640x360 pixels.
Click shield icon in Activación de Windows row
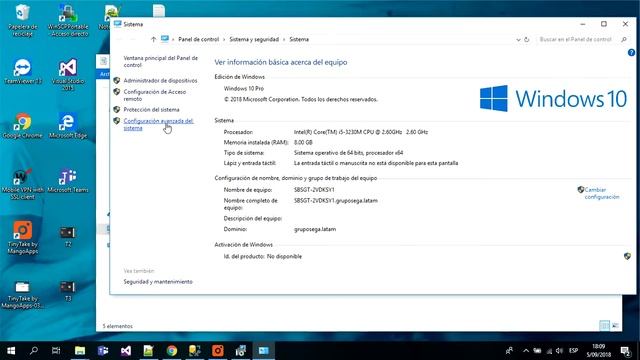point(627,256)
